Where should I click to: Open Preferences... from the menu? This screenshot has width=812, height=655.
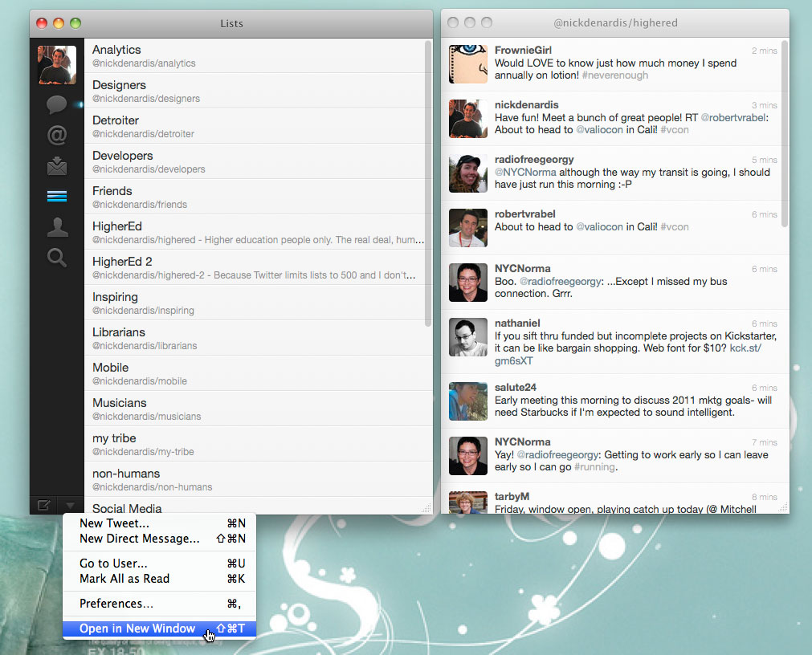click(x=160, y=604)
